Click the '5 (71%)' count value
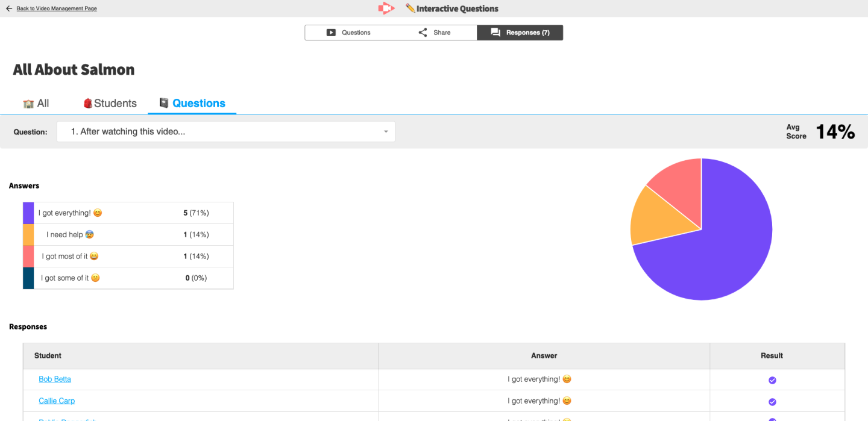This screenshot has height=421, width=868. tap(196, 213)
